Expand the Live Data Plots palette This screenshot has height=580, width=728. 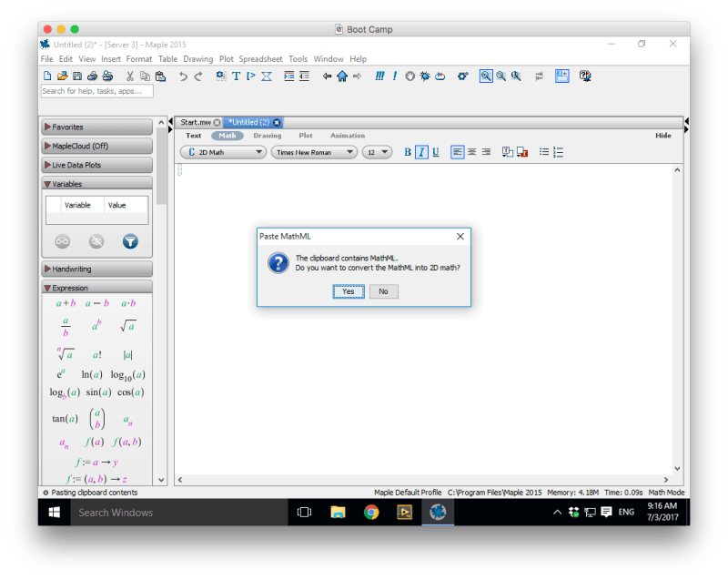[97, 165]
